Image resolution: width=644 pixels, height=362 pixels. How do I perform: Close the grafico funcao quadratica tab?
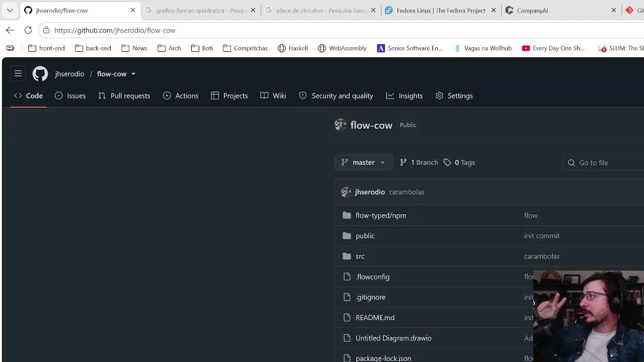[x=253, y=10]
